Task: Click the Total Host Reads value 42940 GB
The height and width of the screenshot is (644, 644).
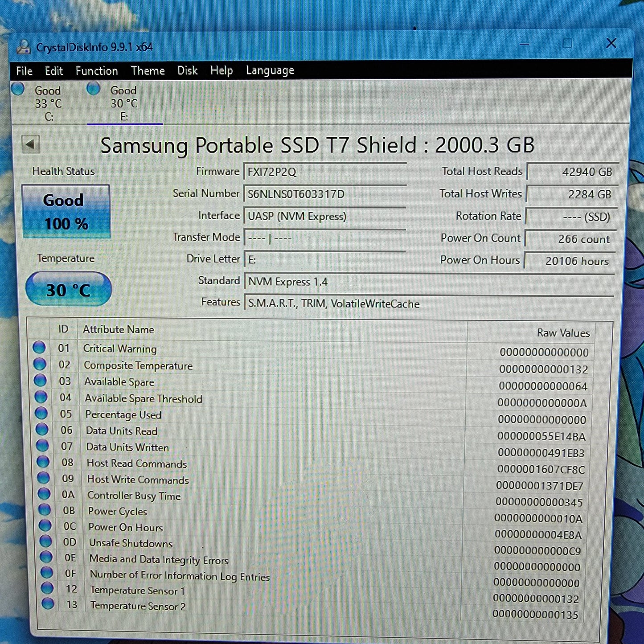Action: 573,172
